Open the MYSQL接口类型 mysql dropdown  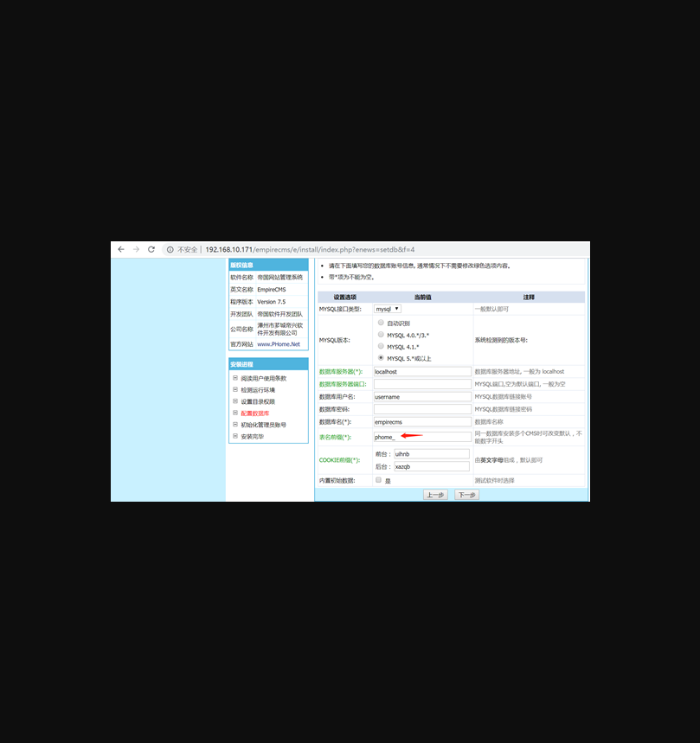[387, 309]
